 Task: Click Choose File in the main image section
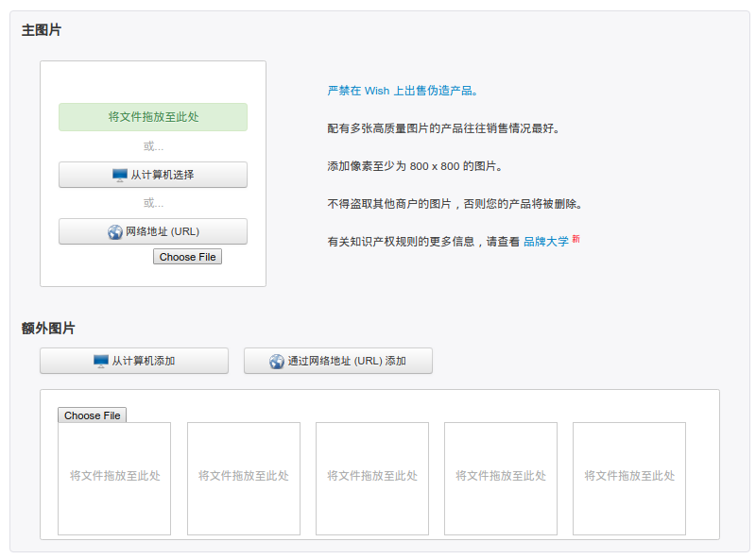point(187,256)
